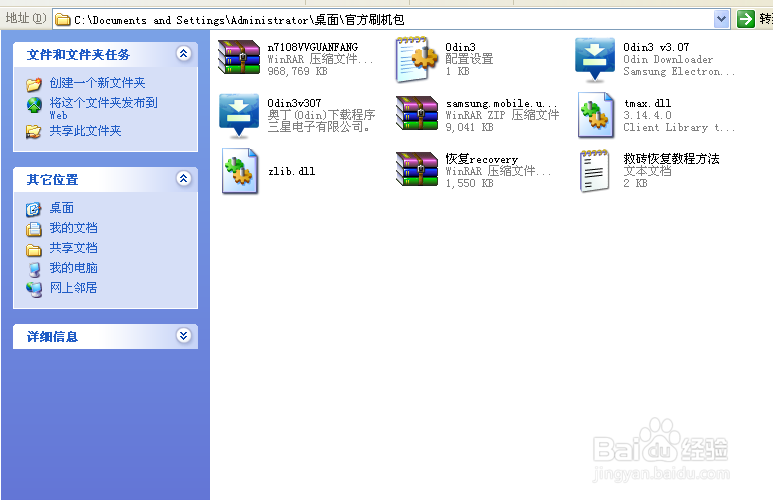Click the 其它位置 header title
773x500 pixels.
click(x=52, y=180)
